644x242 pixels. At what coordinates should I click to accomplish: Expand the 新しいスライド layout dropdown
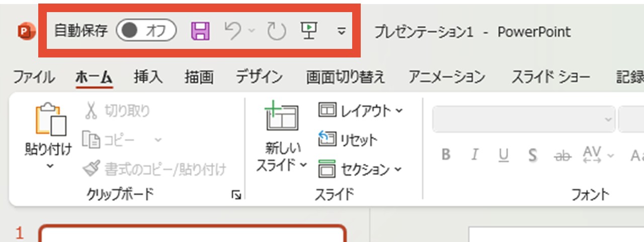click(303, 165)
